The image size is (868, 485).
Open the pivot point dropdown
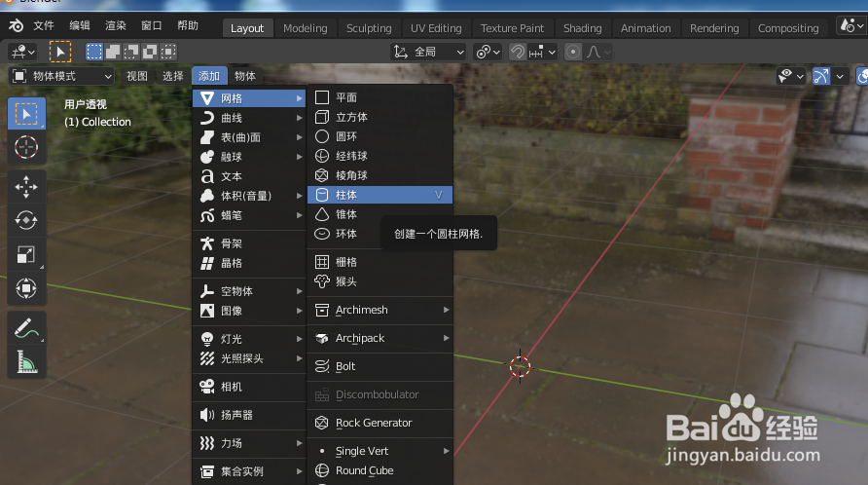[x=488, y=52]
